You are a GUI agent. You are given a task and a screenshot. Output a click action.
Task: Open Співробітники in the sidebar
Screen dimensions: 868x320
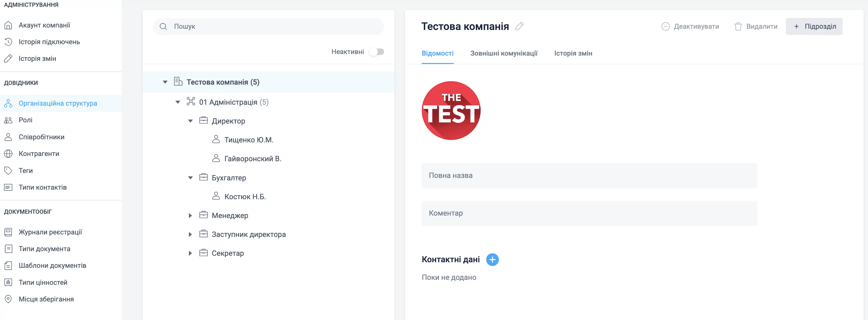pos(41,137)
